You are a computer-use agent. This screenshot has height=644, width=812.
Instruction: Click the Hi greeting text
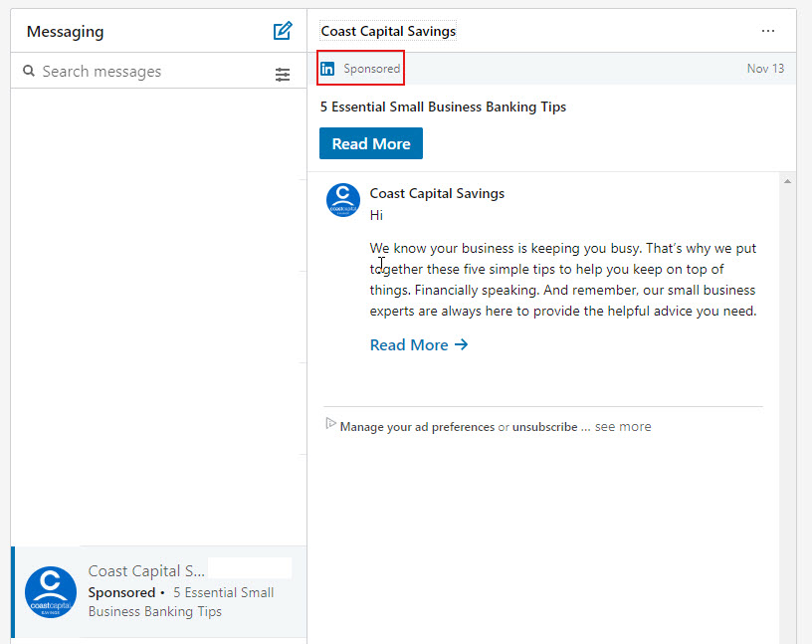(x=376, y=215)
